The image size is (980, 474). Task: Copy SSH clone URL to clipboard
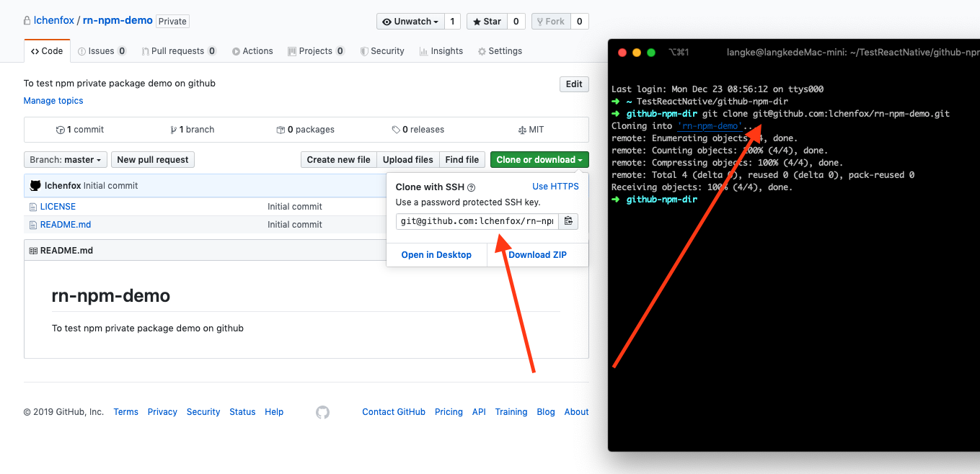click(568, 221)
